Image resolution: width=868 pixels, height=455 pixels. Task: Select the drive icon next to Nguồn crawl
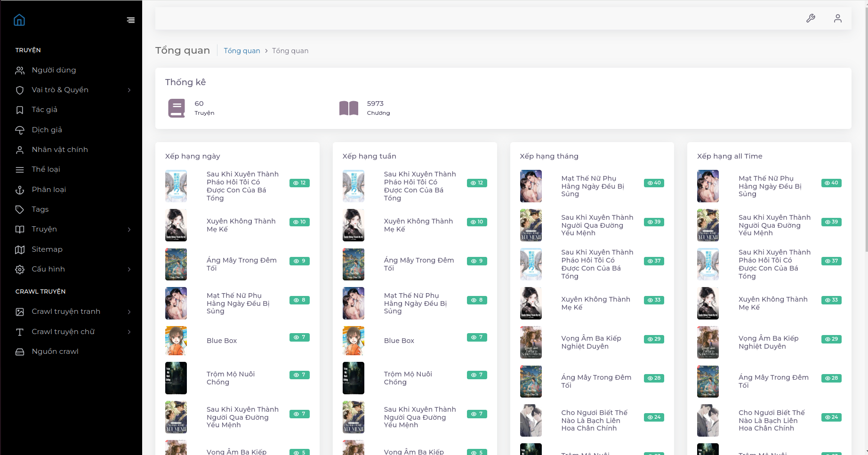[x=20, y=351]
